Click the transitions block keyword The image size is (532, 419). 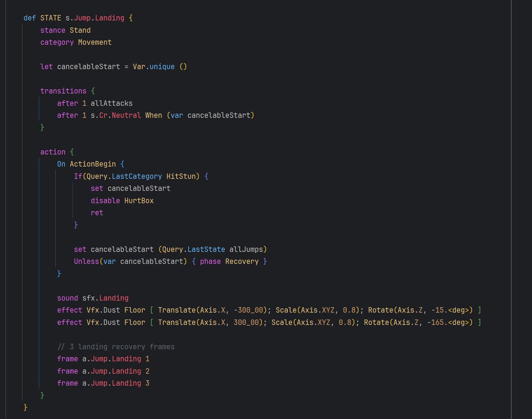pyautogui.click(x=63, y=91)
